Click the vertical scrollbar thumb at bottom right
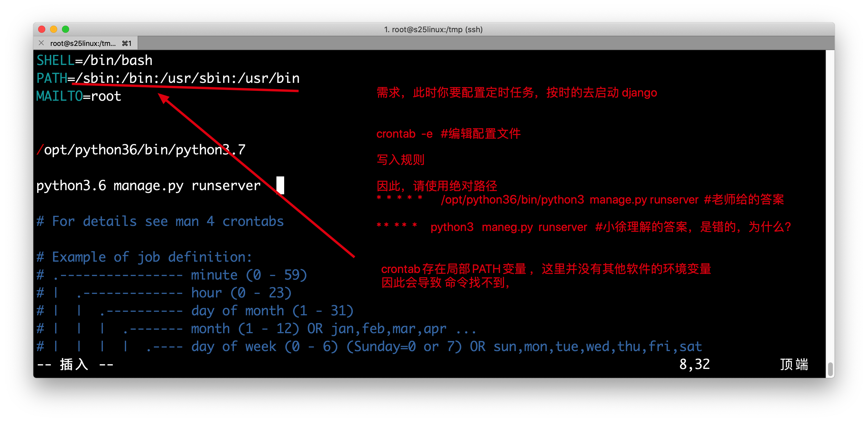The height and width of the screenshot is (422, 868). [x=830, y=370]
